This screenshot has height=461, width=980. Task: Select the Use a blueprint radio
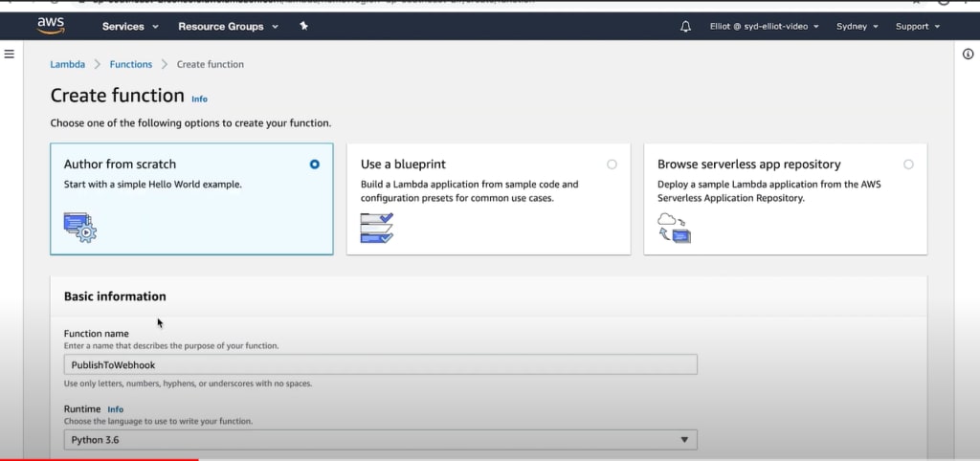pos(612,165)
